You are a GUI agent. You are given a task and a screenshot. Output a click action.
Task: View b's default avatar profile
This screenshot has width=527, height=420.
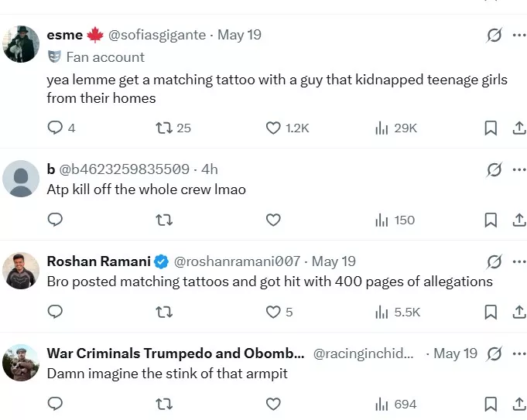pyautogui.click(x=21, y=179)
